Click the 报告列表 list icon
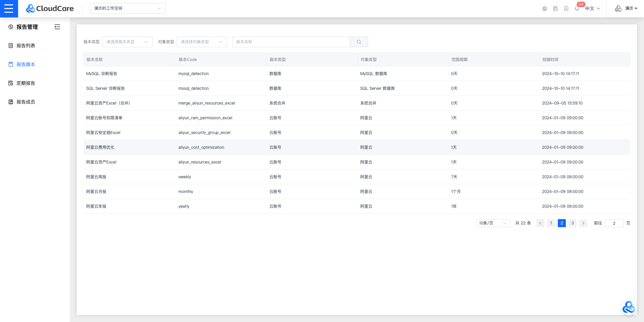The width and height of the screenshot is (644, 322). click(x=11, y=46)
